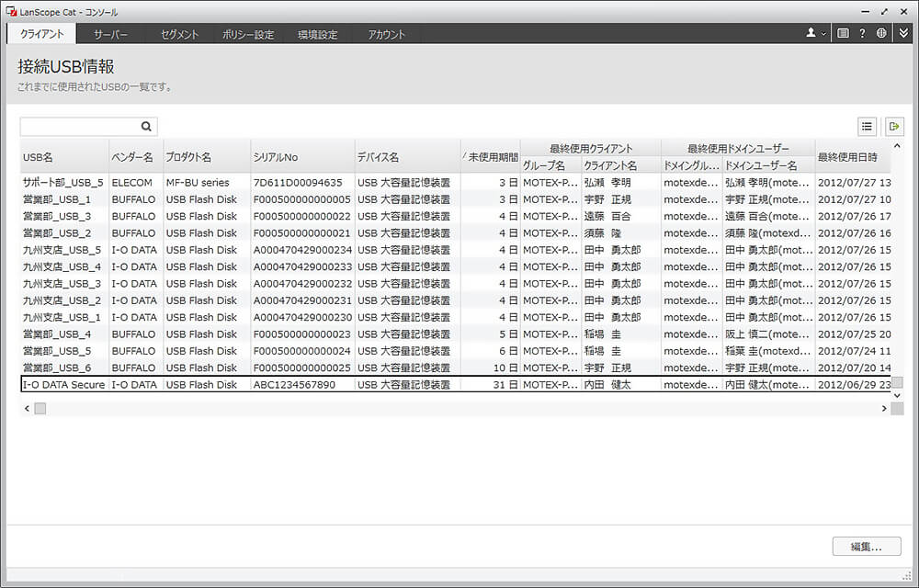Click the LanScope Cat logo in title bar
The image size is (919, 588).
pyautogui.click(x=11, y=12)
